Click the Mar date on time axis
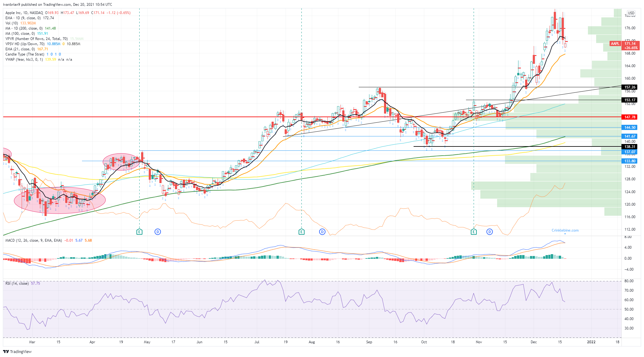The height and width of the screenshot is (357, 644). coord(32,342)
